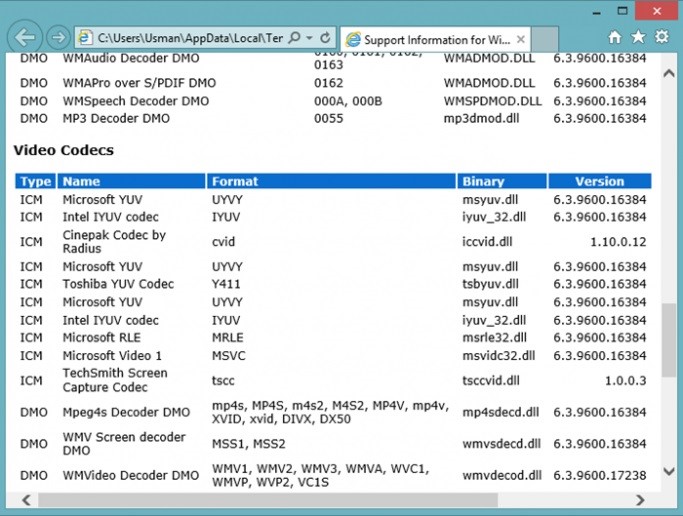Click the WMVideo Decoder DMO name
The image size is (683, 516).
[131, 475]
